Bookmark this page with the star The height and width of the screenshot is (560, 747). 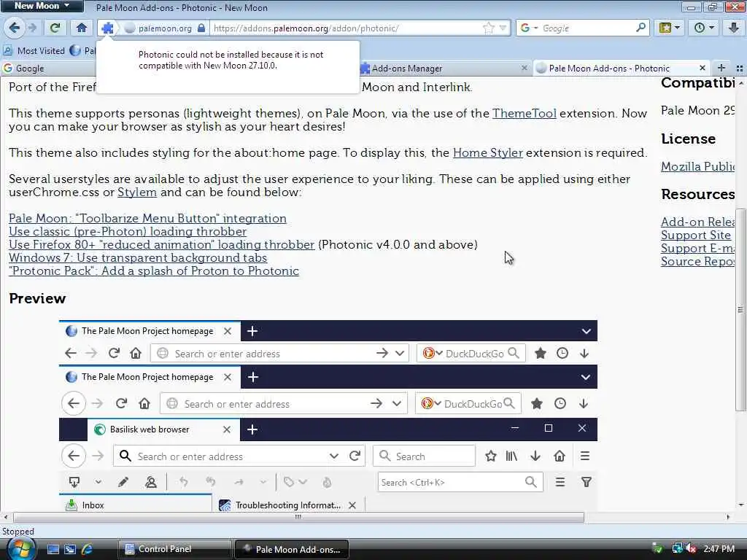(488, 28)
